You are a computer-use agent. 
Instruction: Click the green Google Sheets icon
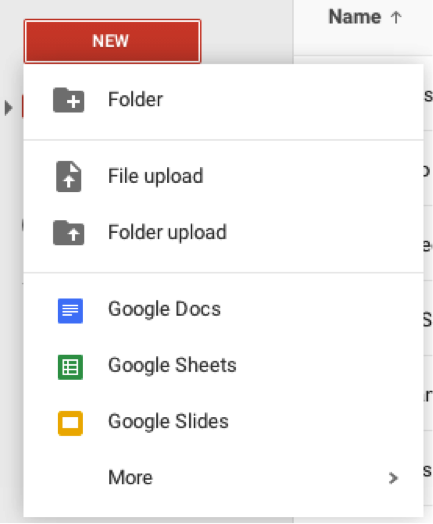click(x=70, y=367)
